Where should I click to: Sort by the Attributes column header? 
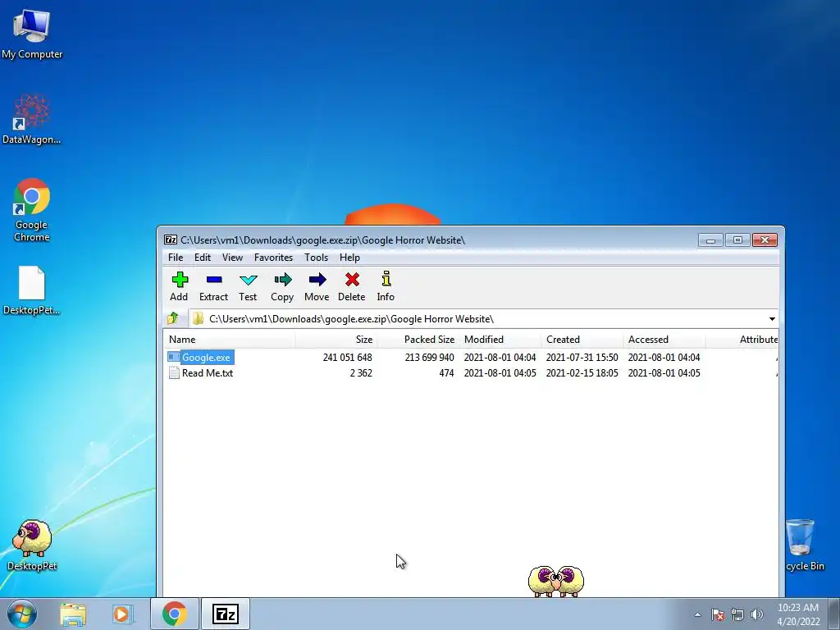(x=742, y=339)
